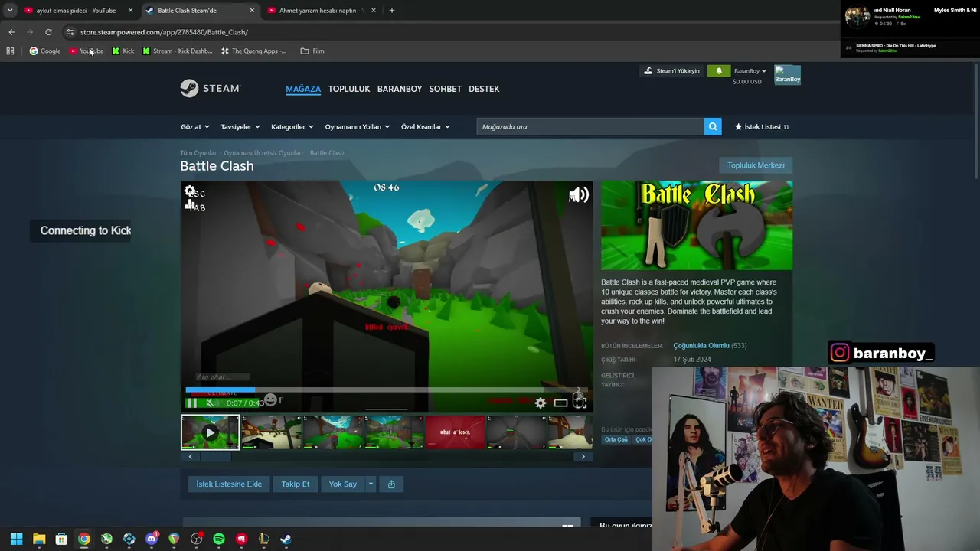Expand the Tavsiyeler dropdown
The image size is (980, 551).
pos(240,127)
